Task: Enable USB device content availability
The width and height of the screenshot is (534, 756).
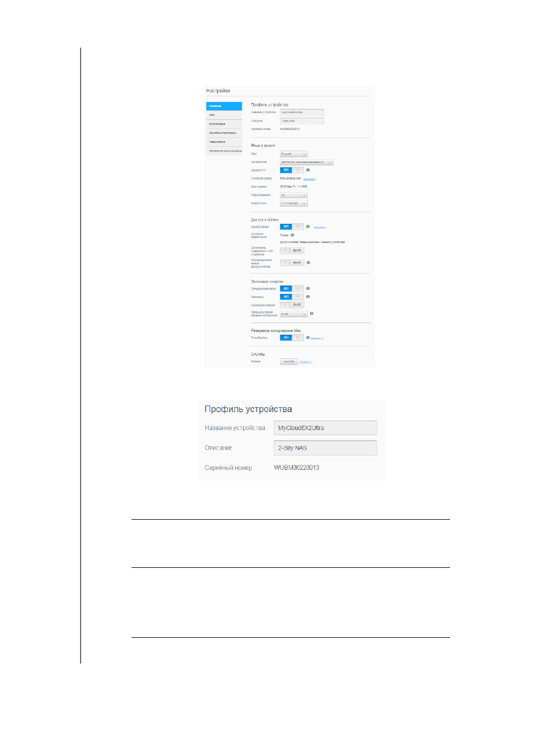Action: pos(292,251)
